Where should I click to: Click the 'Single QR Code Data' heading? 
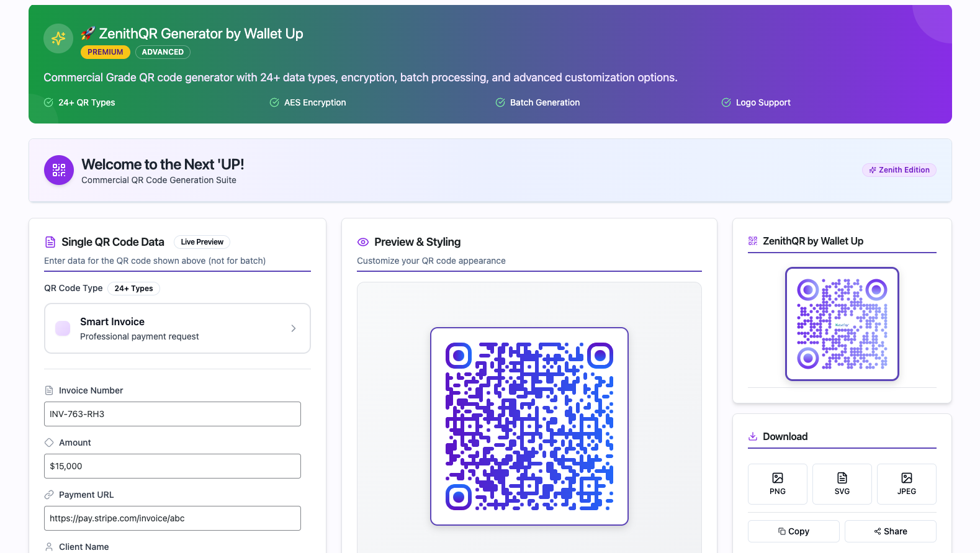(113, 242)
